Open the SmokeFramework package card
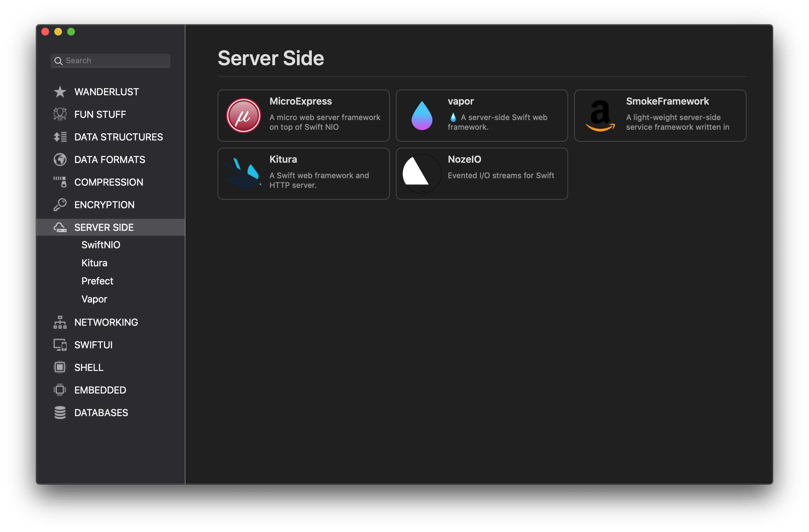Viewport: 809px width, 532px height. point(660,116)
